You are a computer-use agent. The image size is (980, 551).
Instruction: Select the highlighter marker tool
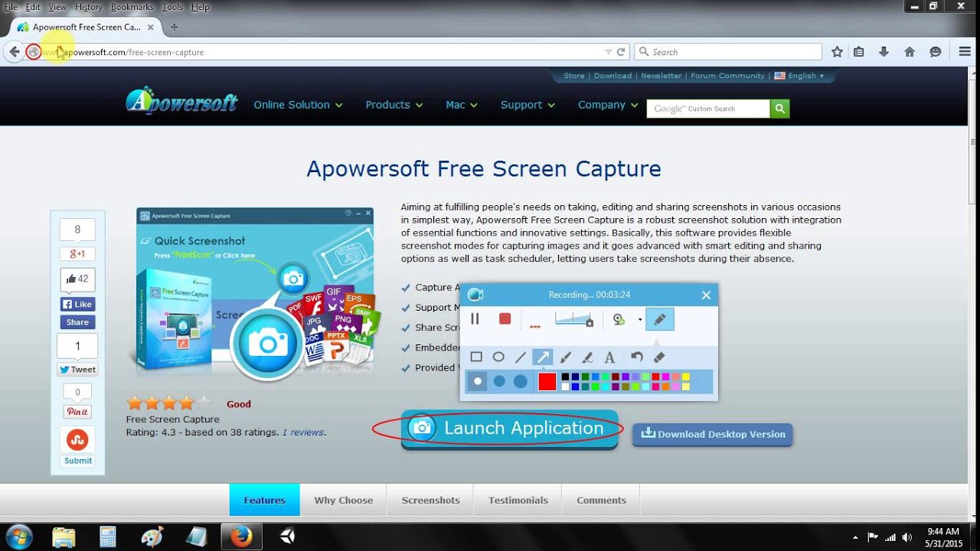587,357
